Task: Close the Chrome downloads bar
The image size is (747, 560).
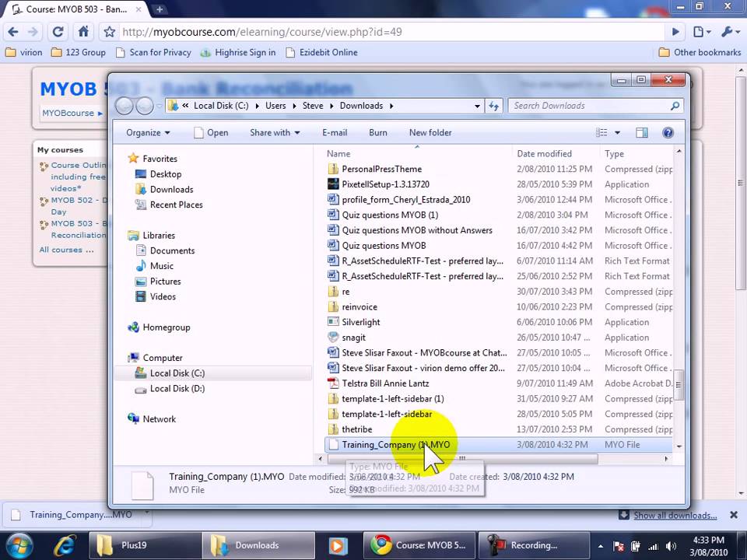Action: pos(734,515)
